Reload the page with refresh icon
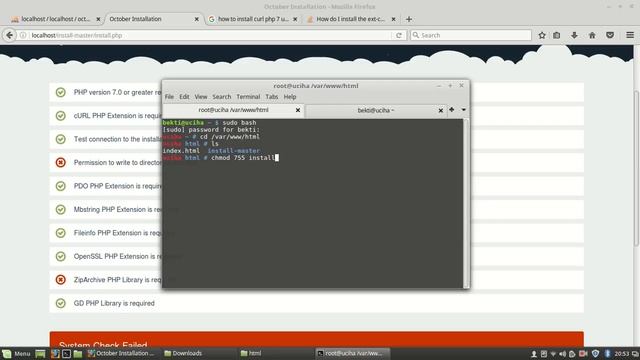The height and width of the screenshot is (360, 640). point(399,35)
